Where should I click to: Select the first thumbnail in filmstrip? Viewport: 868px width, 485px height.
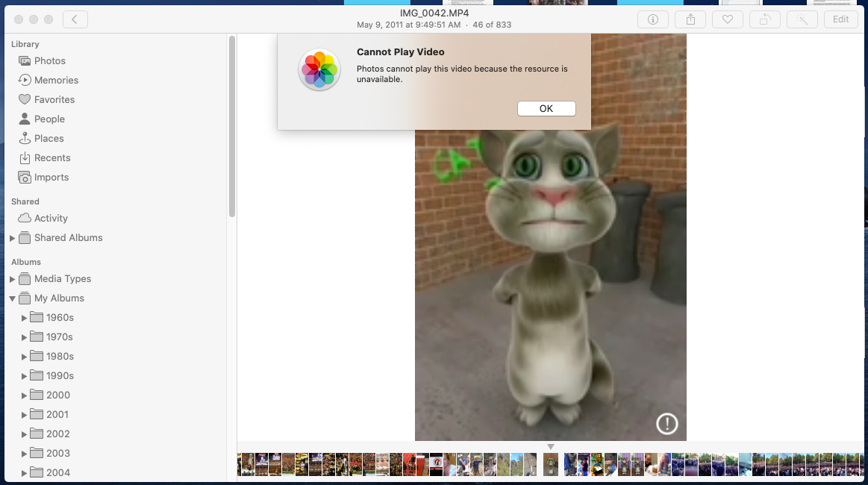239,465
